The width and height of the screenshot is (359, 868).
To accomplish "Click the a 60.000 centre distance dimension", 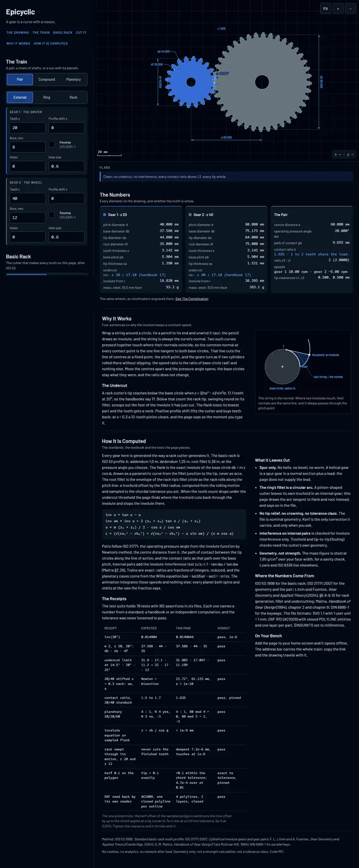I will [x=226, y=137].
